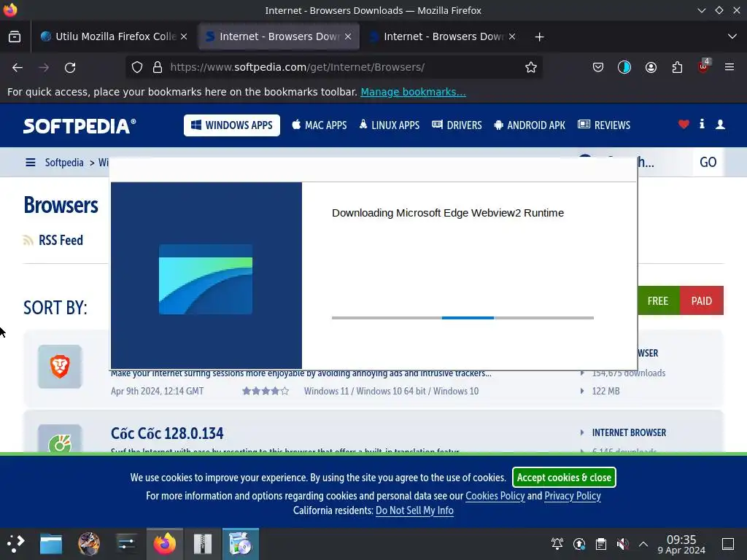This screenshot has width=747, height=560.
Task: Open the file manager in the taskbar
Action: [51, 544]
